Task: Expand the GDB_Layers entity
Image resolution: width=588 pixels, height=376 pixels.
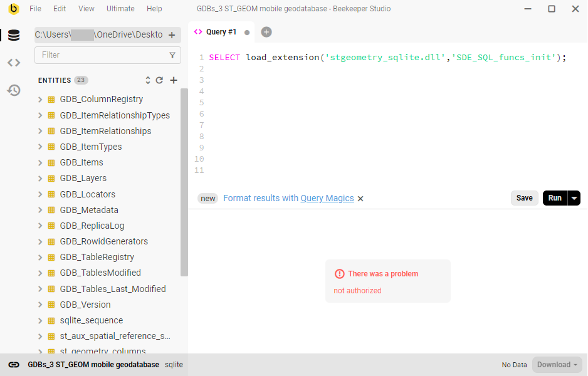Action: [41, 178]
